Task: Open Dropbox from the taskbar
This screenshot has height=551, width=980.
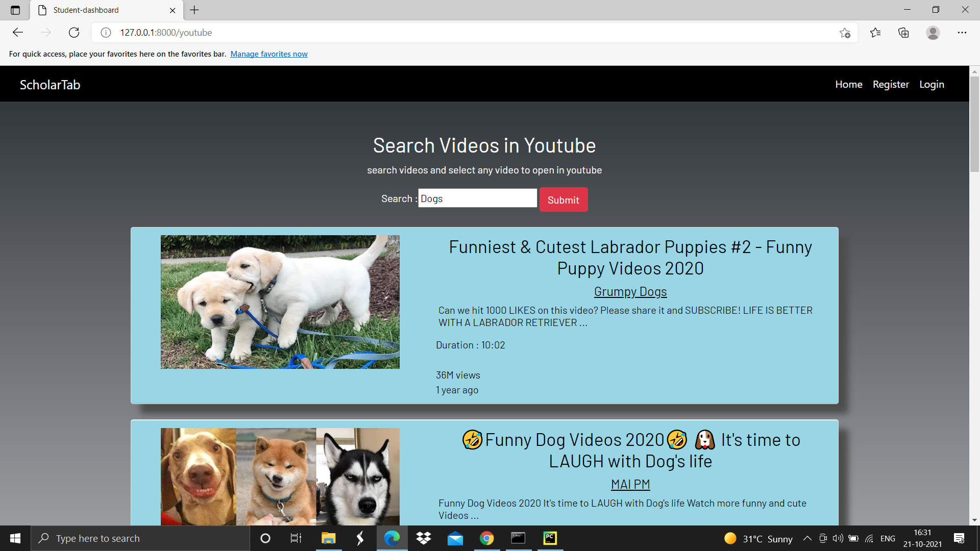Action: coord(423,538)
